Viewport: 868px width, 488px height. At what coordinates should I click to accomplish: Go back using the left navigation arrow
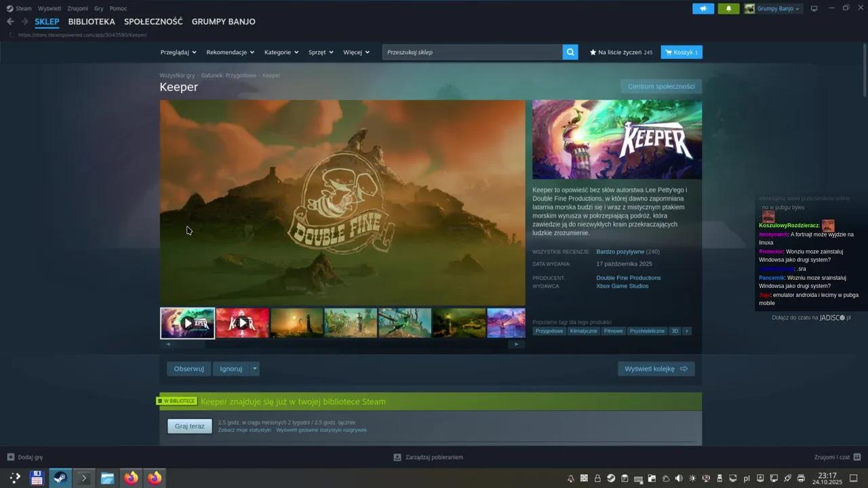10,22
